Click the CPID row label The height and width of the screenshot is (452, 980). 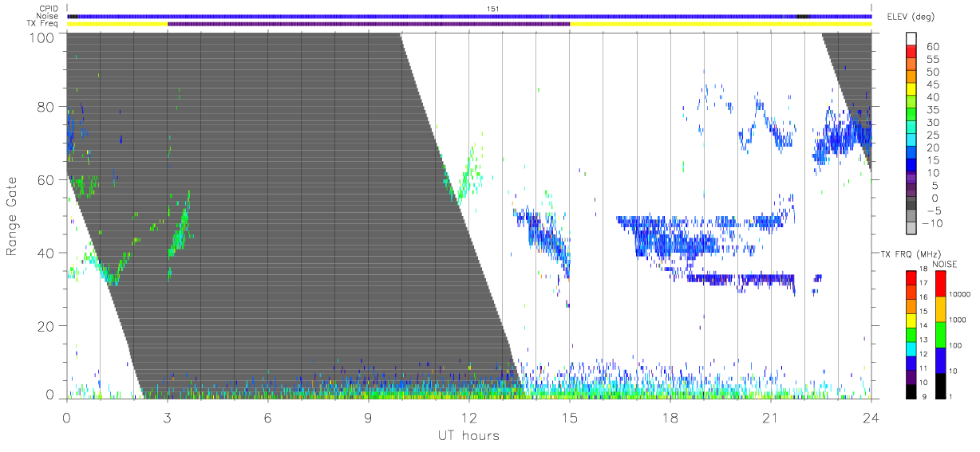pyautogui.click(x=49, y=9)
